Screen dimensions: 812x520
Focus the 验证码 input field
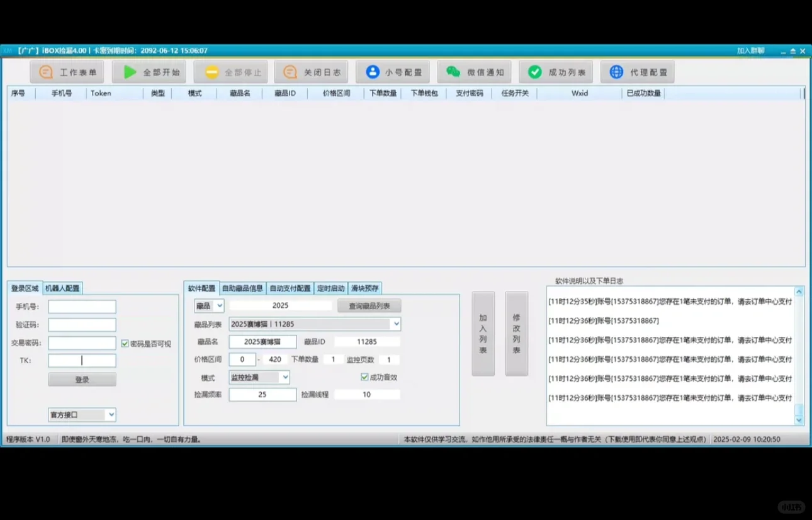coord(82,325)
